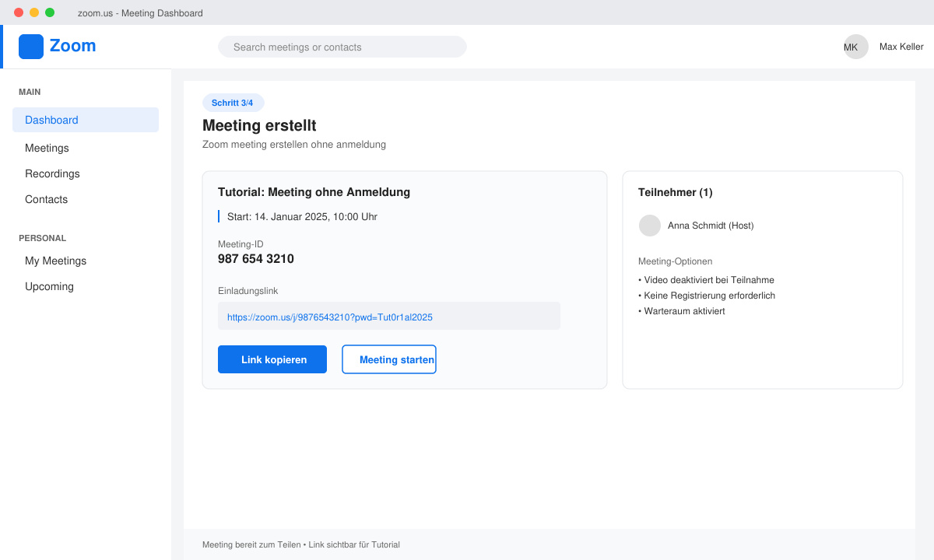The image size is (934, 560).
Task: Select Dashboard in the sidebar
Action: 86,120
